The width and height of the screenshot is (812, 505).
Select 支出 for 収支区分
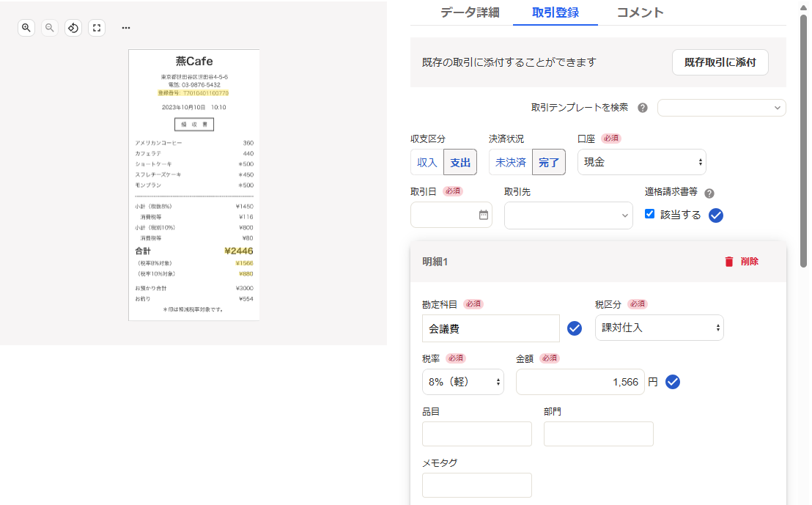tap(459, 162)
